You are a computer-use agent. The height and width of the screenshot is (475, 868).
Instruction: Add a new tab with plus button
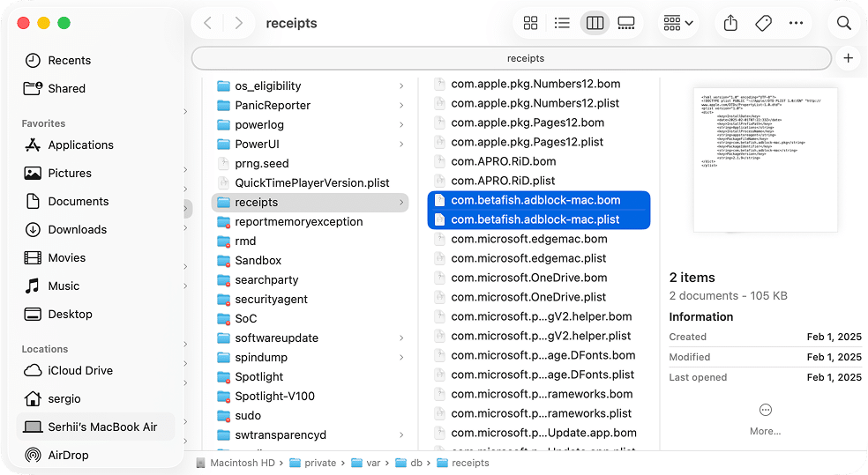848,58
